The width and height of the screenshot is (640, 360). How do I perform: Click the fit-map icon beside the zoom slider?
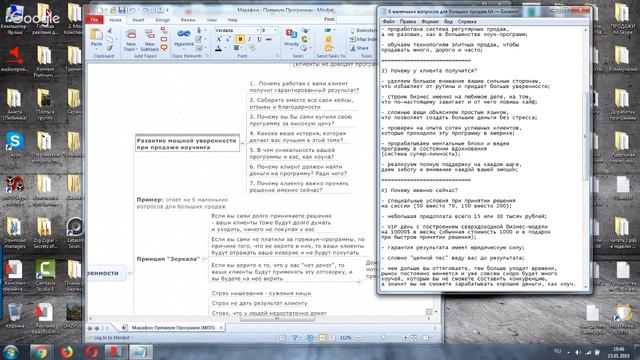[414, 338]
